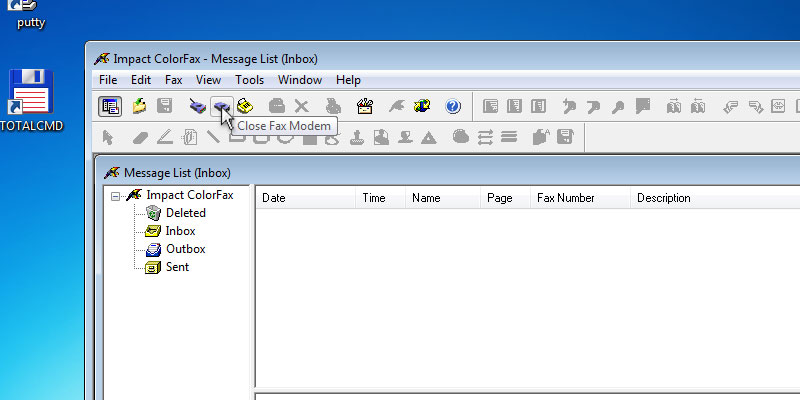Viewport: 800px width, 400px height.
Task: Select the Inbox folder in tree
Action: (180, 231)
